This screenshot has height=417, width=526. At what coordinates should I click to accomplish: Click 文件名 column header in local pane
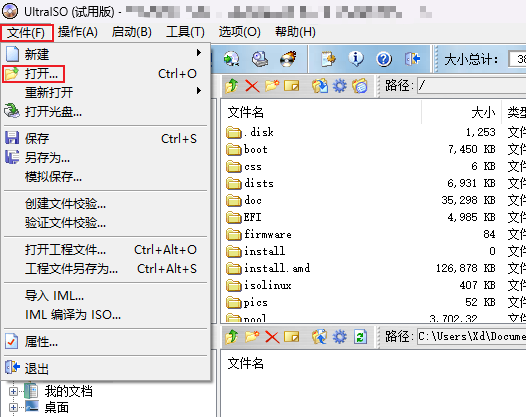(246, 363)
